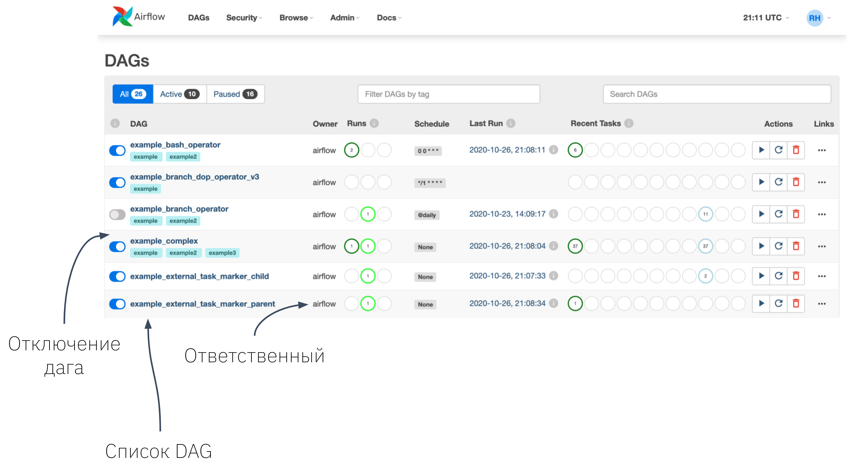Screen dimensions: 868x465
Task: Pause the example_branch_dop_operator_v3 toggle
Action: (x=117, y=183)
